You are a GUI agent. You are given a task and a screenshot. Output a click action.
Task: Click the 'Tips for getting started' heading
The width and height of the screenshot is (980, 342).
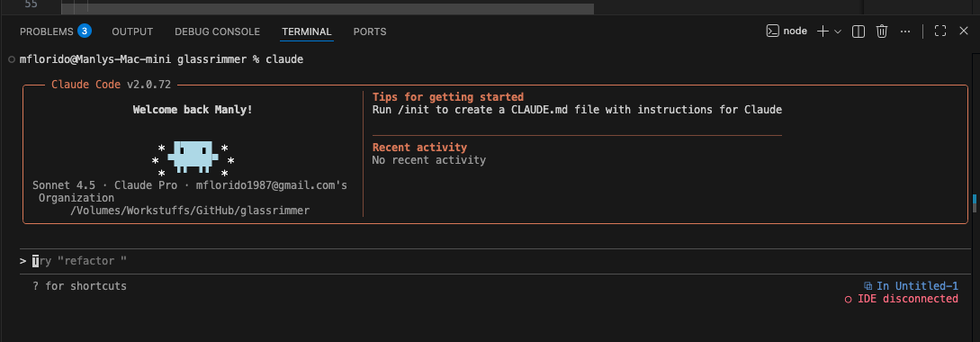448,97
